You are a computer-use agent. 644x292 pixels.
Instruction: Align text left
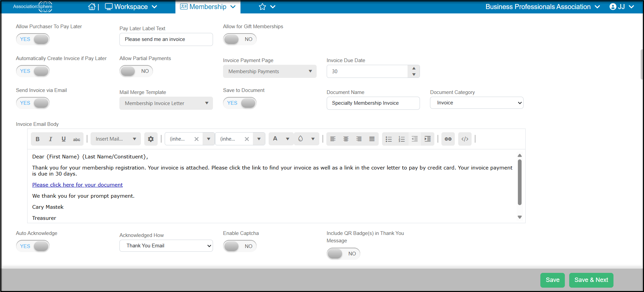(333, 139)
